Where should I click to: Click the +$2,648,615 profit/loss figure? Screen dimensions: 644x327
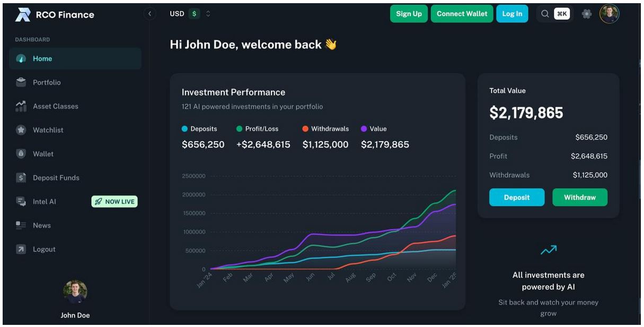(263, 144)
